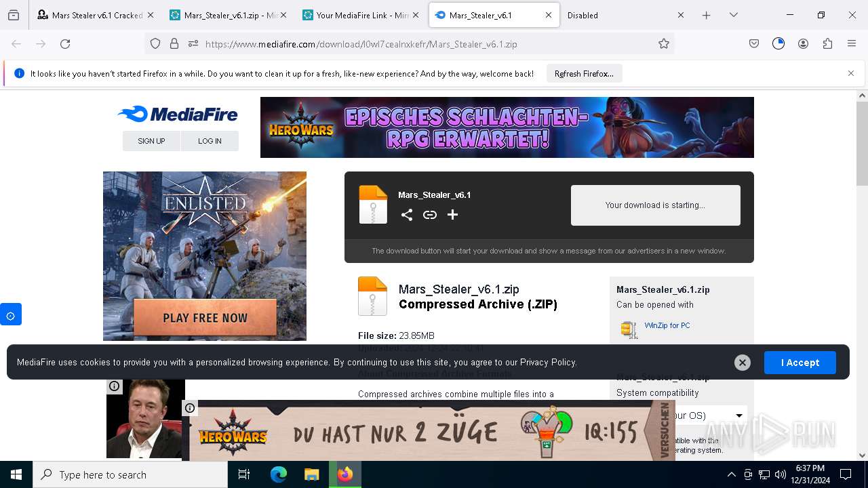The image size is (868, 488).
Task: Click Hero Wars bottom banner ad
Action: (x=429, y=431)
